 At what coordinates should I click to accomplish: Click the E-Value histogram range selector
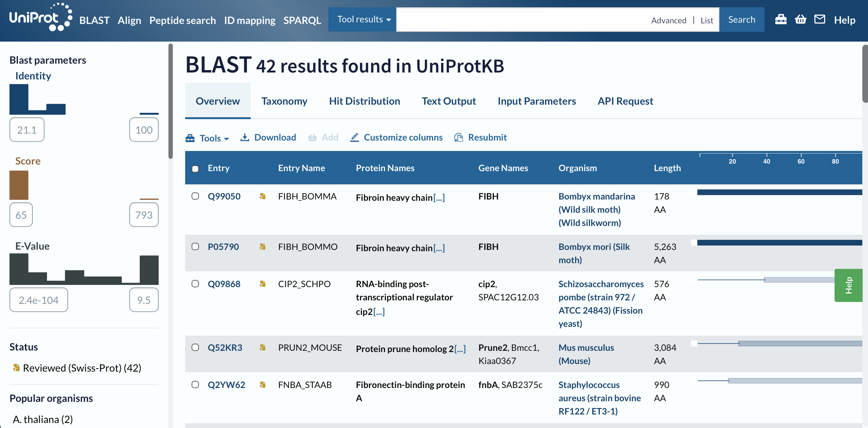(84, 269)
